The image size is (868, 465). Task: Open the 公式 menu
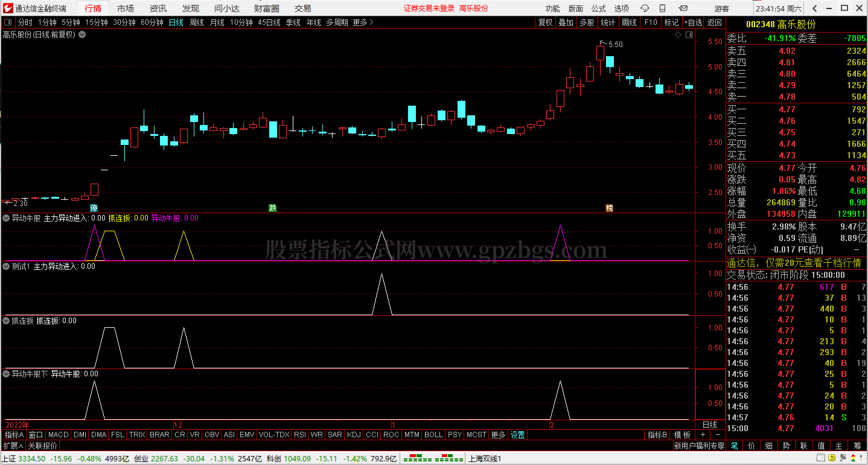[x=598, y=8]
